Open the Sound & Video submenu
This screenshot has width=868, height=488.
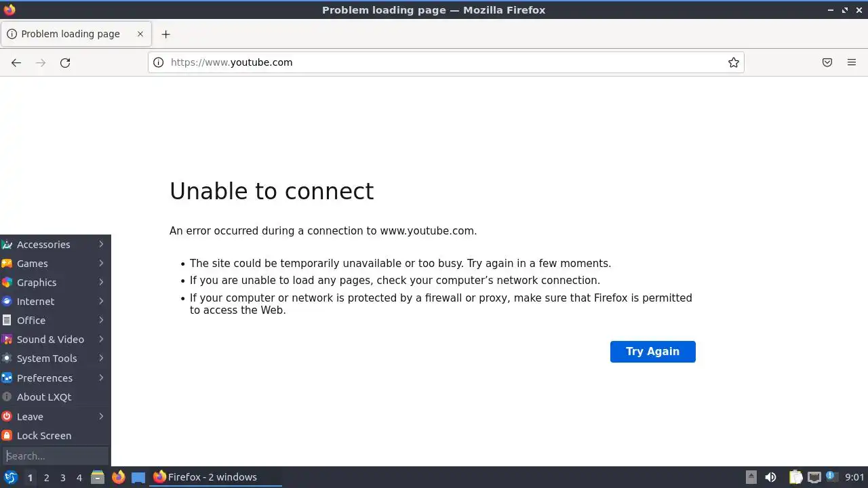click(55, 339)
